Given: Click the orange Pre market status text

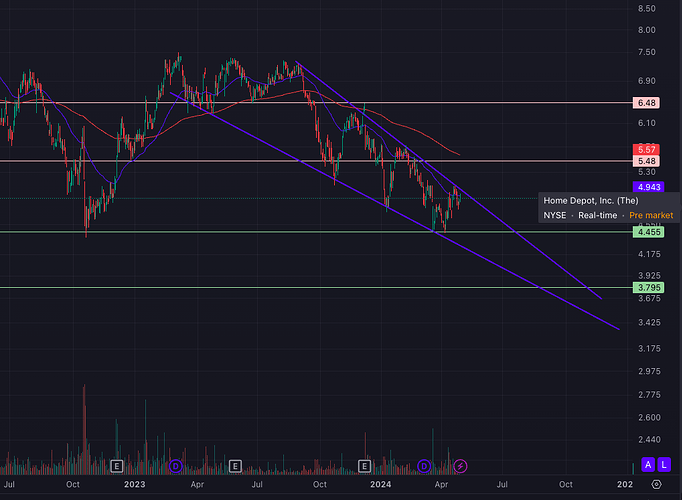Looking at the screenshot, I should pyautogui.click(x=651, y=215).
